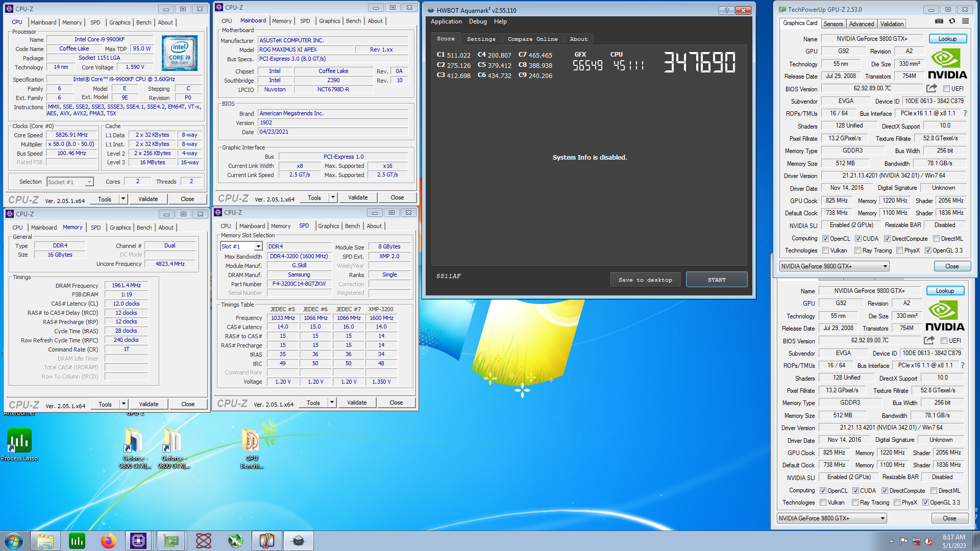
Task: Toggle OpenCL checkbox in upper GPU-Z window
Action: click(825, 239)
